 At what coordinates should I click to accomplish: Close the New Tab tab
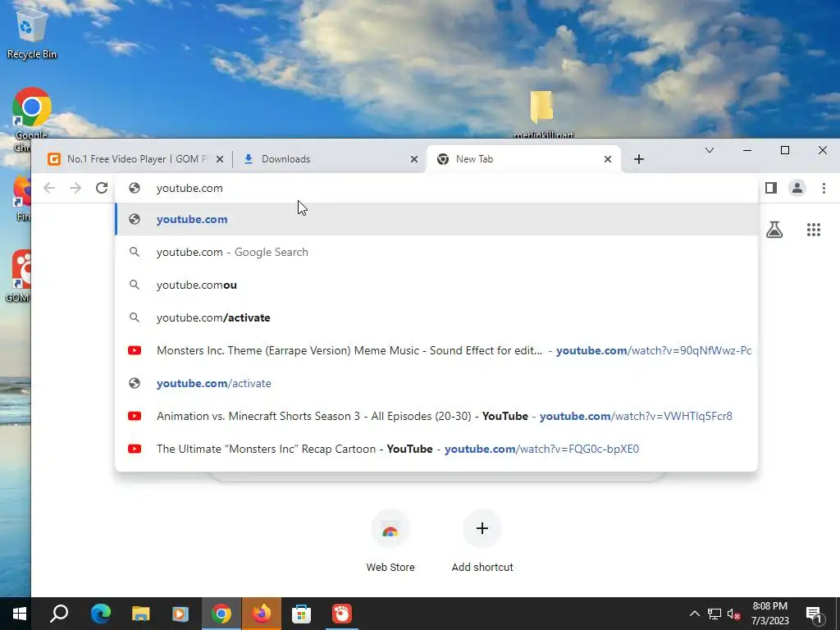tap(608, 159)
